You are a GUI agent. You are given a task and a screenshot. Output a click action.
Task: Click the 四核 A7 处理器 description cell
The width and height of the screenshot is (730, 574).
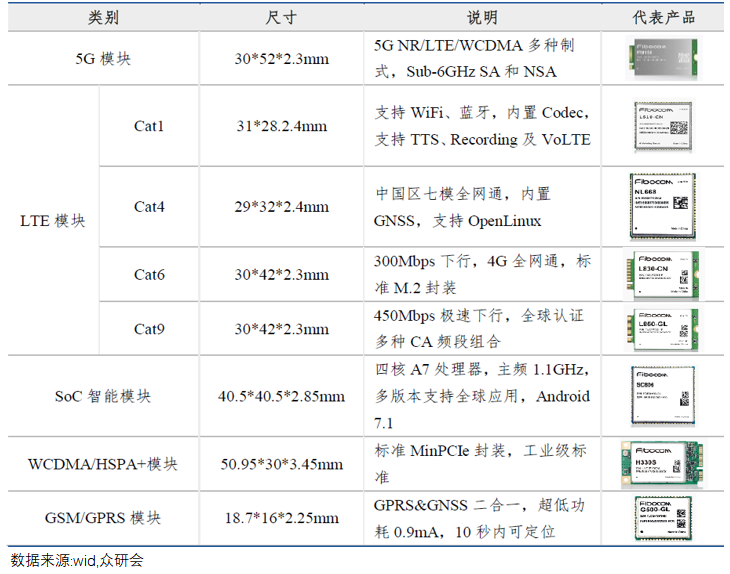(482, 396)
